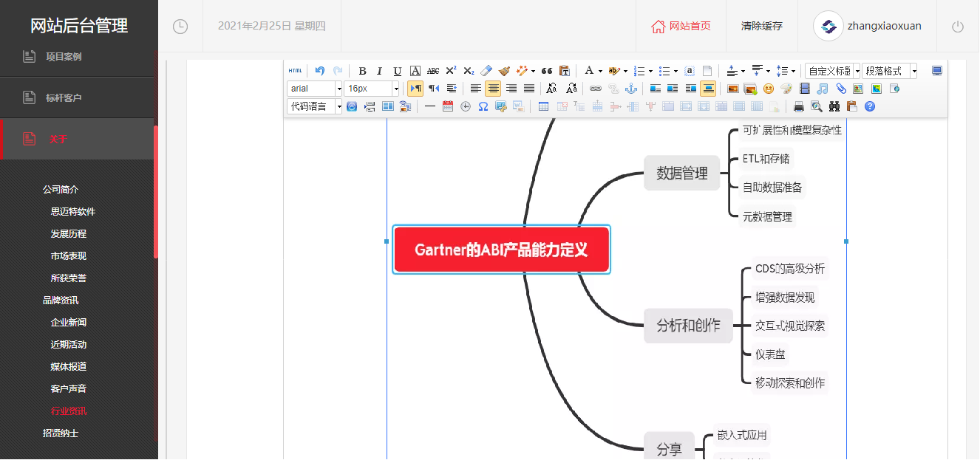Insert a horizontal rule line
Image resolution: width=980 pixels, height=460 pixels.
(x=430, y=106)
